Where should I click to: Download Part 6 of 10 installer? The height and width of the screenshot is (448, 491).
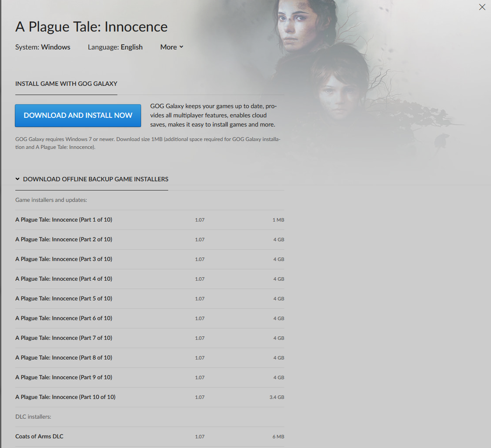tap(150, 318)
